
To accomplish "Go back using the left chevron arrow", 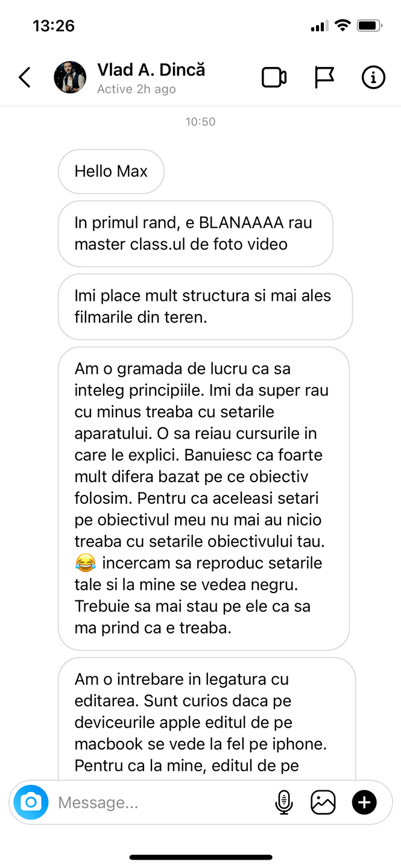I will coord(24,78).
